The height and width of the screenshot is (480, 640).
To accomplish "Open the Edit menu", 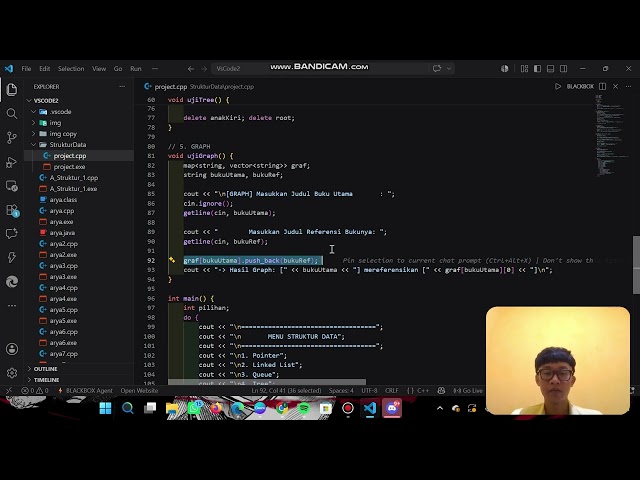I will tap(44, 69).
